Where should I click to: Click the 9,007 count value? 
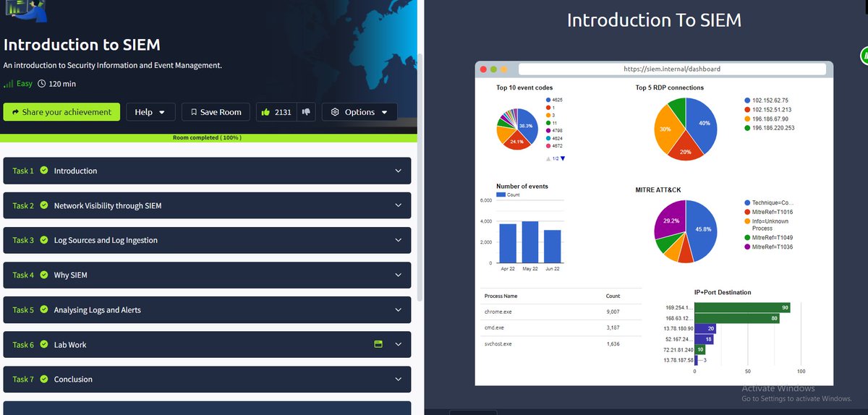pyautogui.click(x=613, y=312)
